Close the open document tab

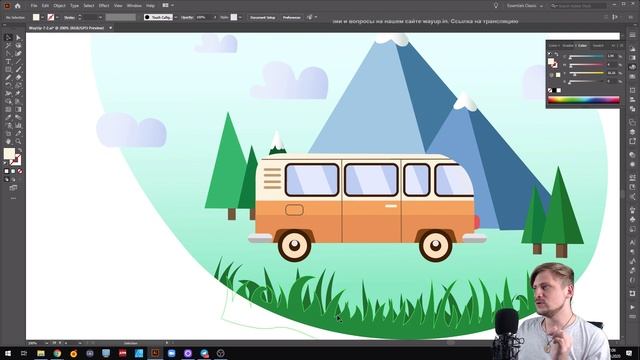pyautogui.click(x=111, y=28)
